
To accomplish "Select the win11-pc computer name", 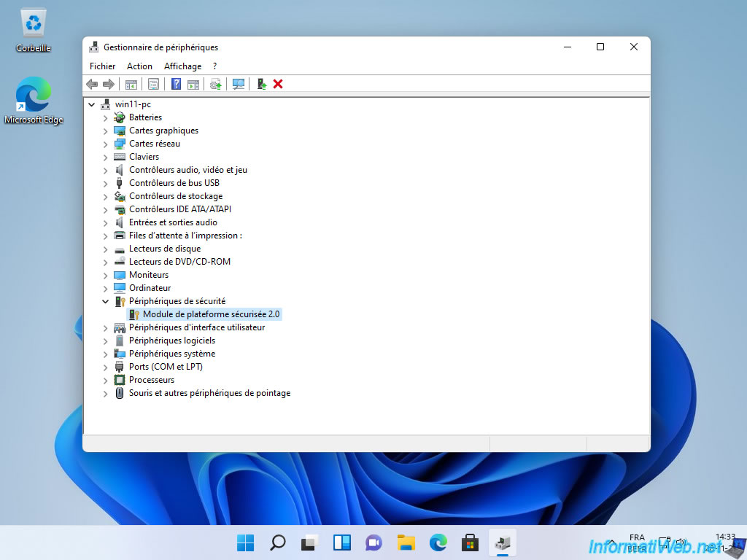I will click(x=133, y=104).
